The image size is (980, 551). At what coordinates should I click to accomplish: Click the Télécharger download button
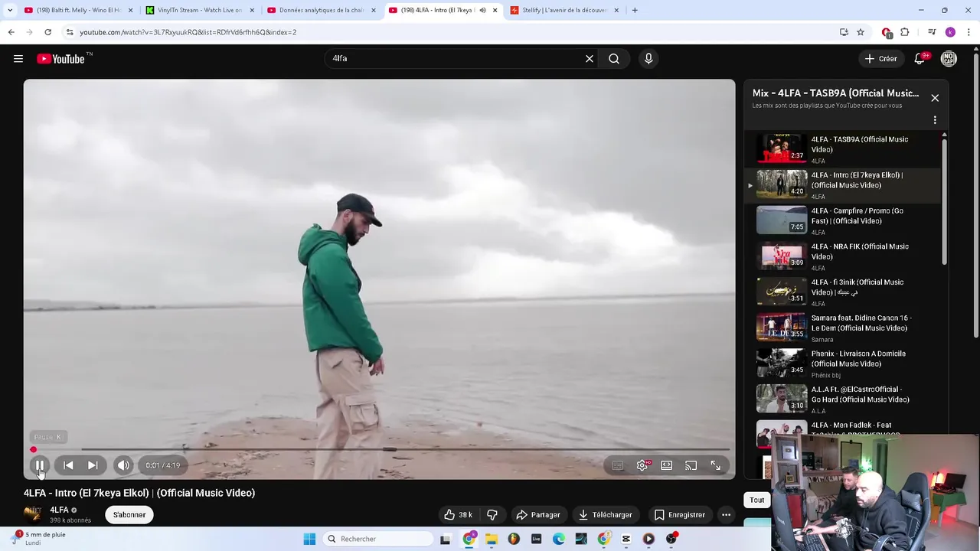pos(606,515)
